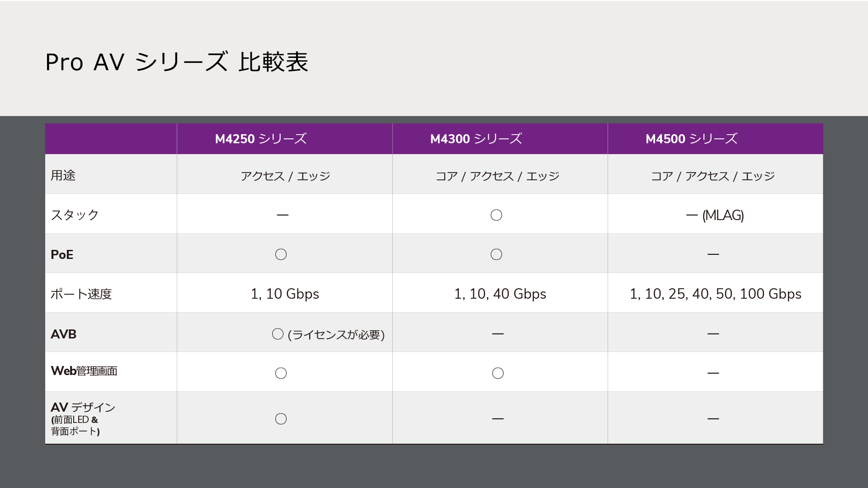Click the M4250 AVB circle with ライセンスが必要

[328, 334]
